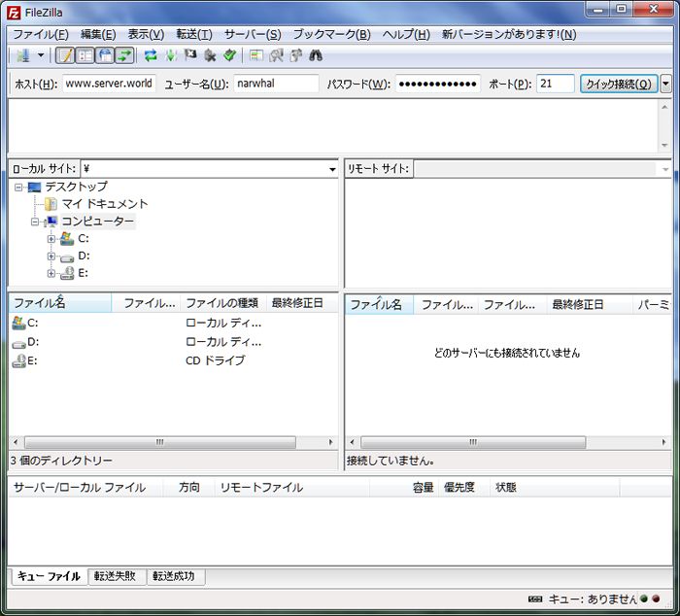
Task: Open the ファイル(F) menu
Action: [41, 34]
